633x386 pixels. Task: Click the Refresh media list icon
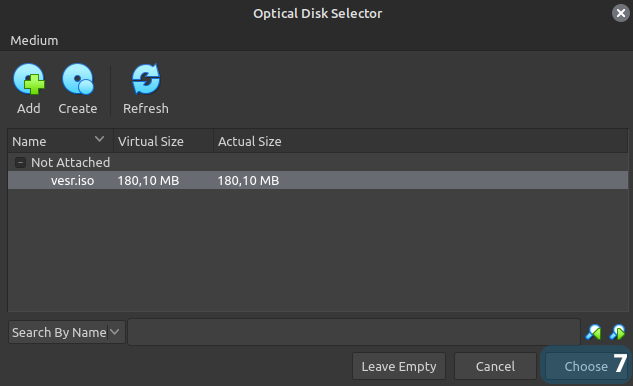(x=146, y=79)
